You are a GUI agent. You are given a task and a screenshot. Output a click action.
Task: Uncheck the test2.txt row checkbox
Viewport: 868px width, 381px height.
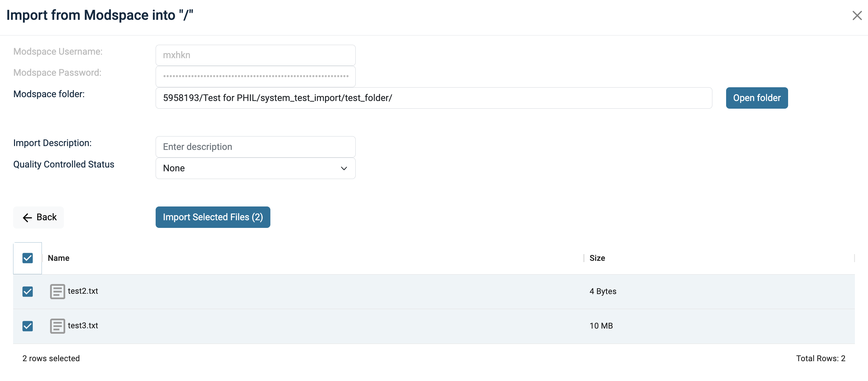coord(27,292)
